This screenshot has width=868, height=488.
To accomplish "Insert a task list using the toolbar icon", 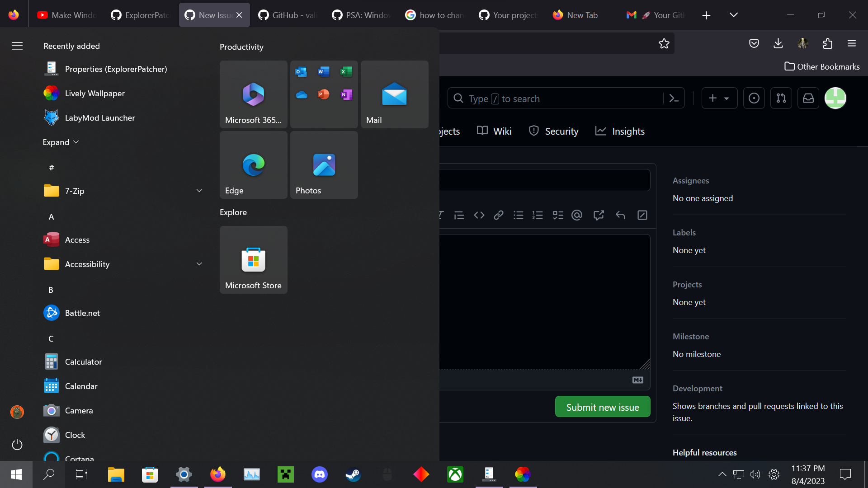I will (x=558, y=215).
